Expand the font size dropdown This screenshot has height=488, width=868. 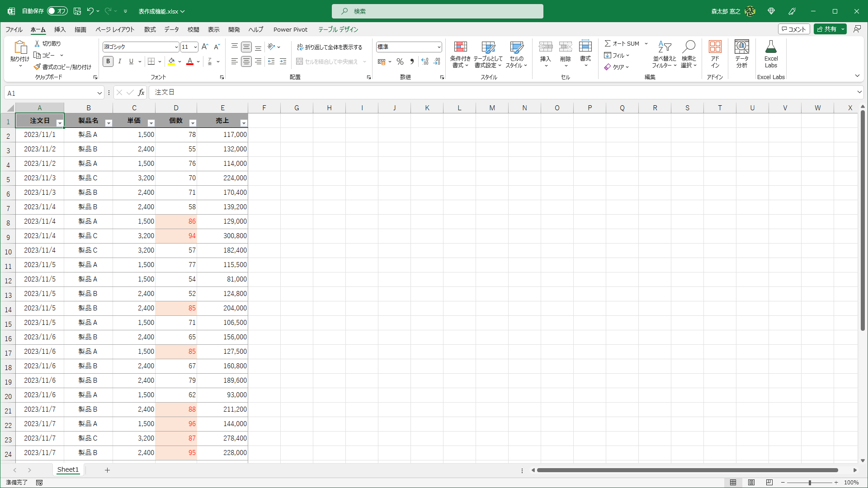[x=195, y=47]
